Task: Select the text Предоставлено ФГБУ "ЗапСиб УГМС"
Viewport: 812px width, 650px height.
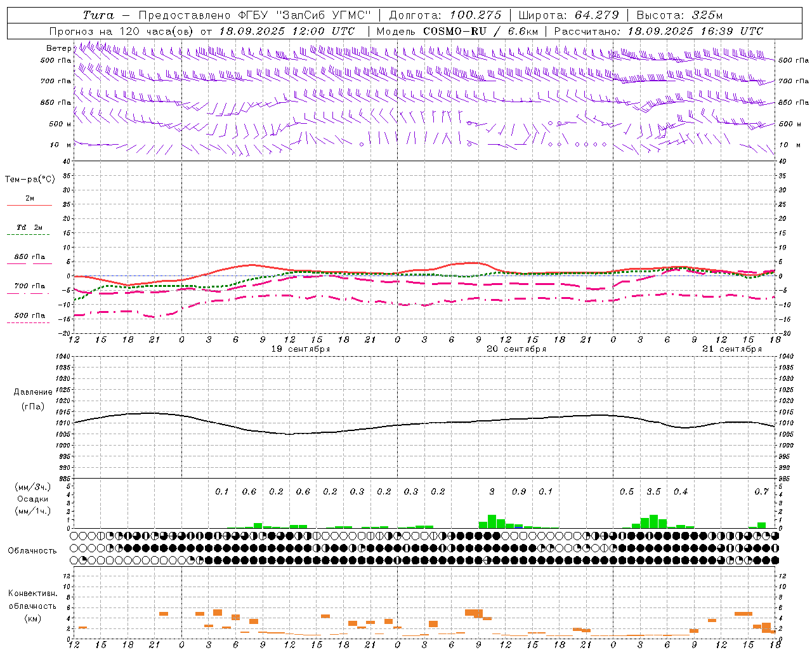Action: click(x=254, y=15)
